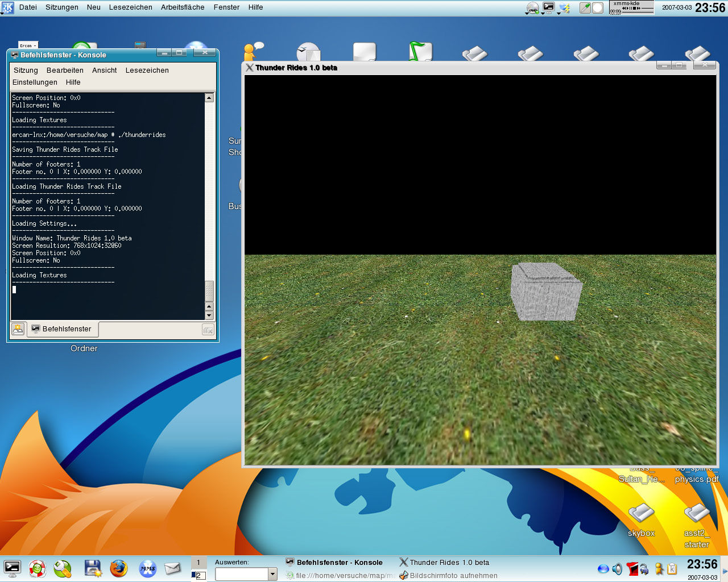Click the volume speaker icon in system tray
This screenshot has width=728, height=582.
(617, 568)
